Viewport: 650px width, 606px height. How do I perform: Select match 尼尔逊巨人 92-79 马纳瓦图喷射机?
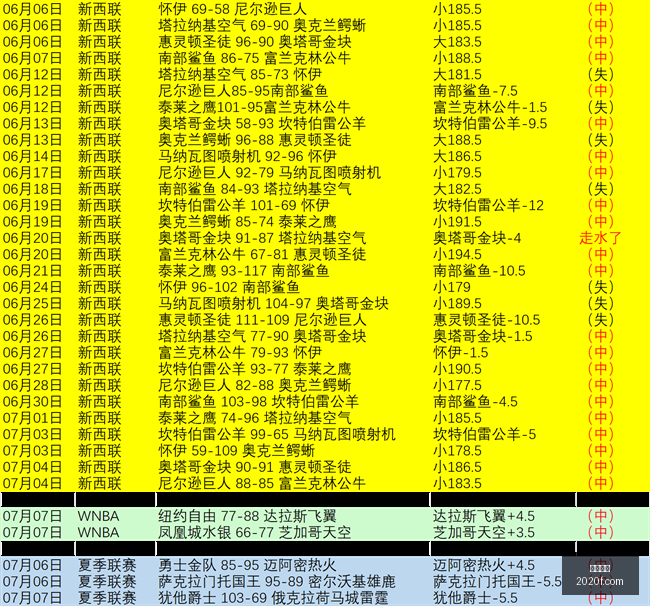(269, 172)
